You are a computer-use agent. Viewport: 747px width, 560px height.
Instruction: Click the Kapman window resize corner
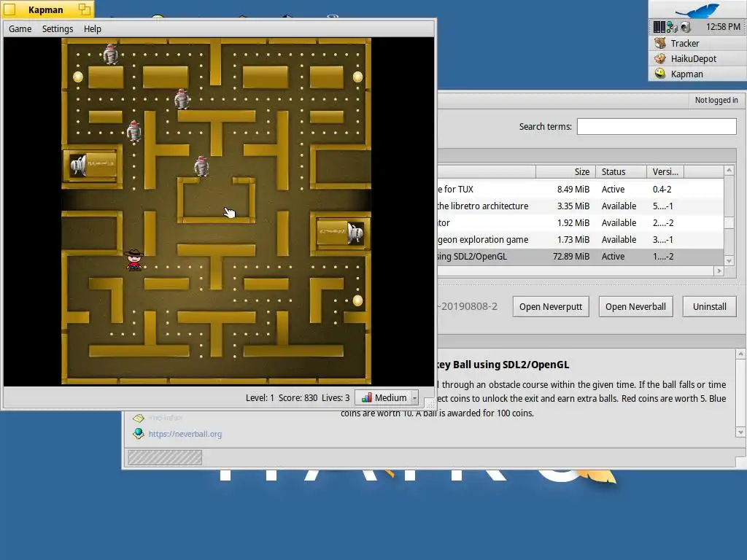430,404
